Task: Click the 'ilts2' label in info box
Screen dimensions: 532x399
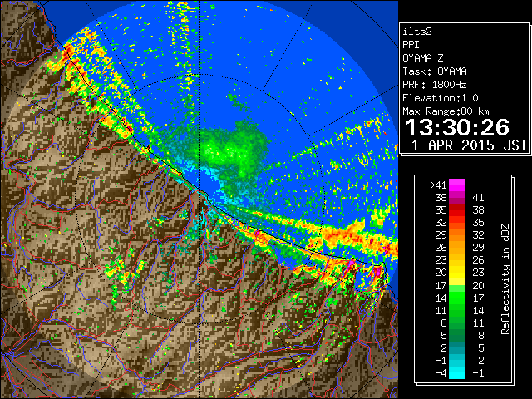Action: [417, 32]
